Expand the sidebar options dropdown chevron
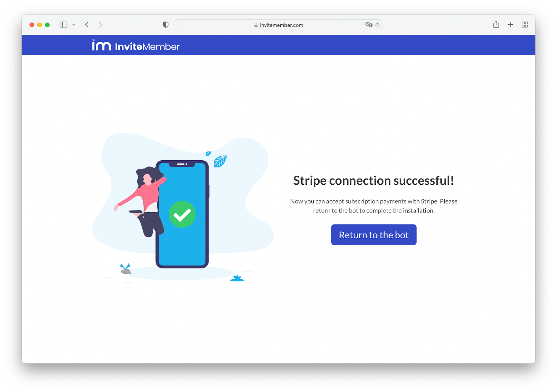This screenshot has height=392, width=557. click(x=74, y=25)
